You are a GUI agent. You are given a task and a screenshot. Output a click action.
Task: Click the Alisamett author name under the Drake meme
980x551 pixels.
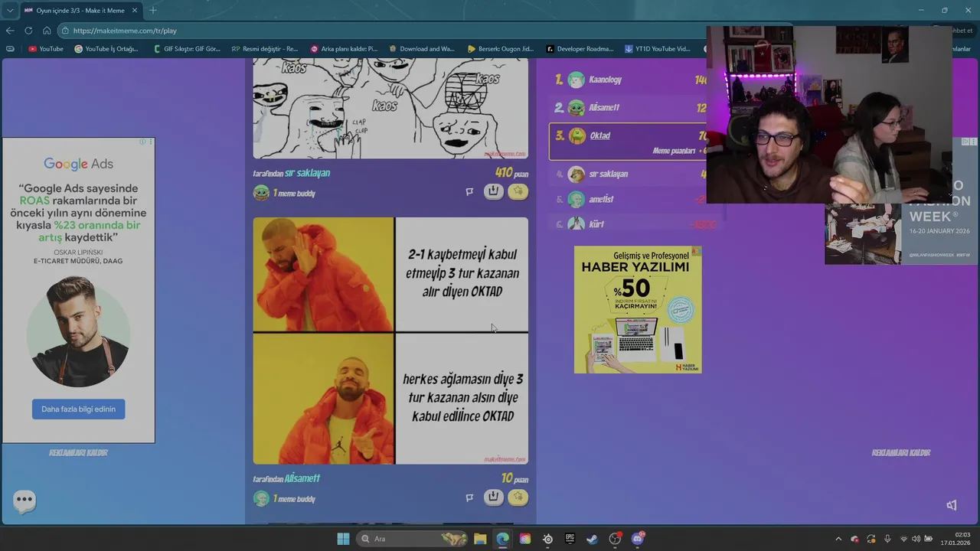[302, 478]
